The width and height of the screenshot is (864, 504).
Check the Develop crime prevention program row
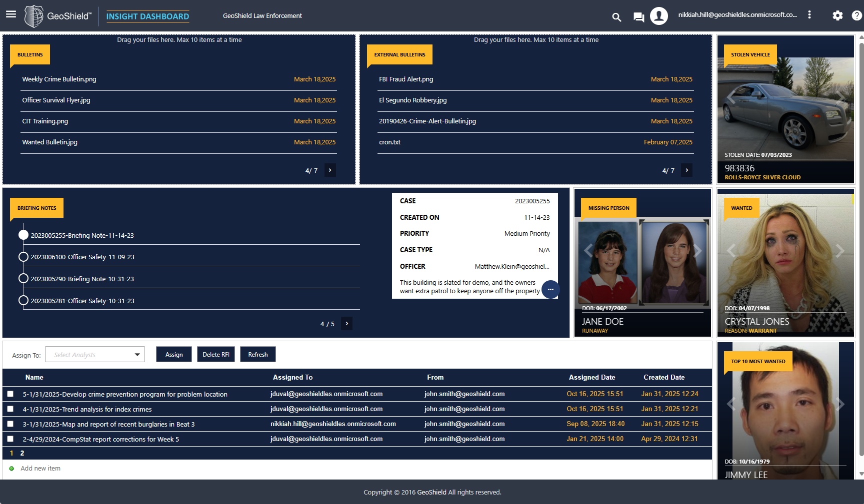(10, 394)
